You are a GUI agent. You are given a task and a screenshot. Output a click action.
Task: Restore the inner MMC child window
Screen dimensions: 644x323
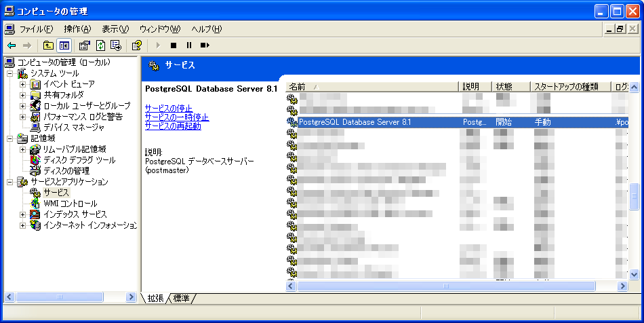tap(620, 28)
